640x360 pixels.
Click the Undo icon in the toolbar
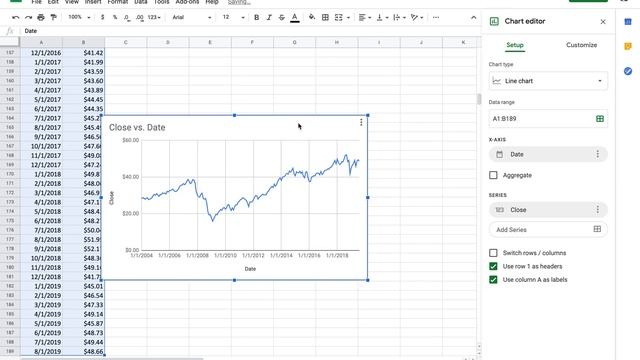click(16, 18)
